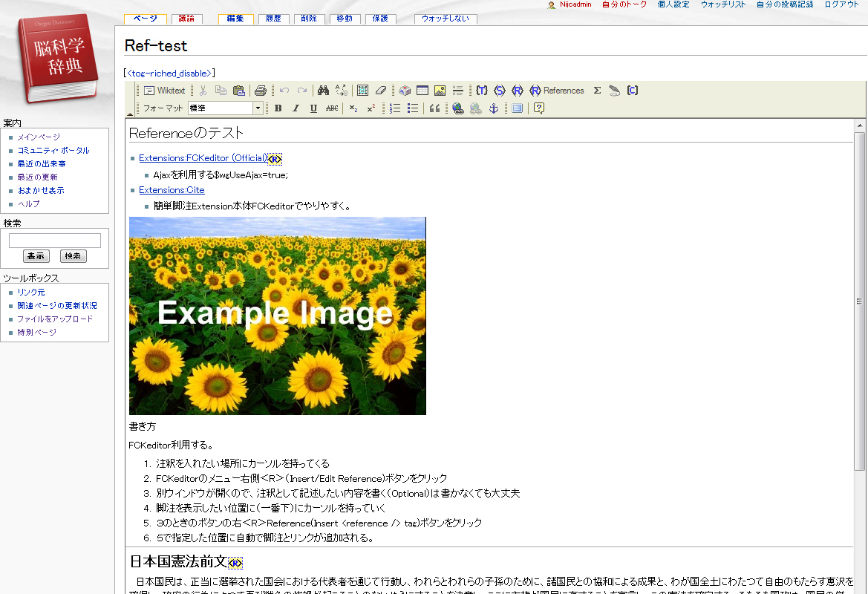Click the Insert/Edit Link globe icon
The image size is (868, 594).
[457, 108]
